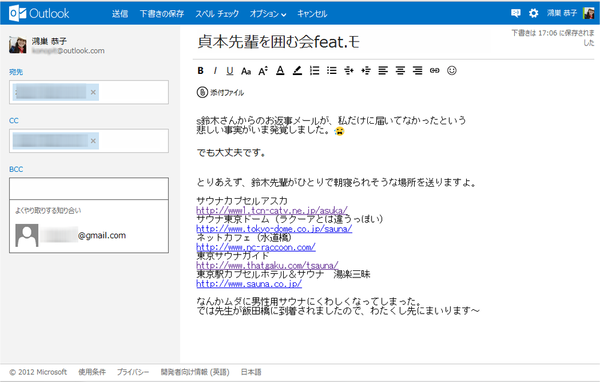This screenshot has width=600, height=382.
Task: Open the emoticon picker
Action: 452,70
